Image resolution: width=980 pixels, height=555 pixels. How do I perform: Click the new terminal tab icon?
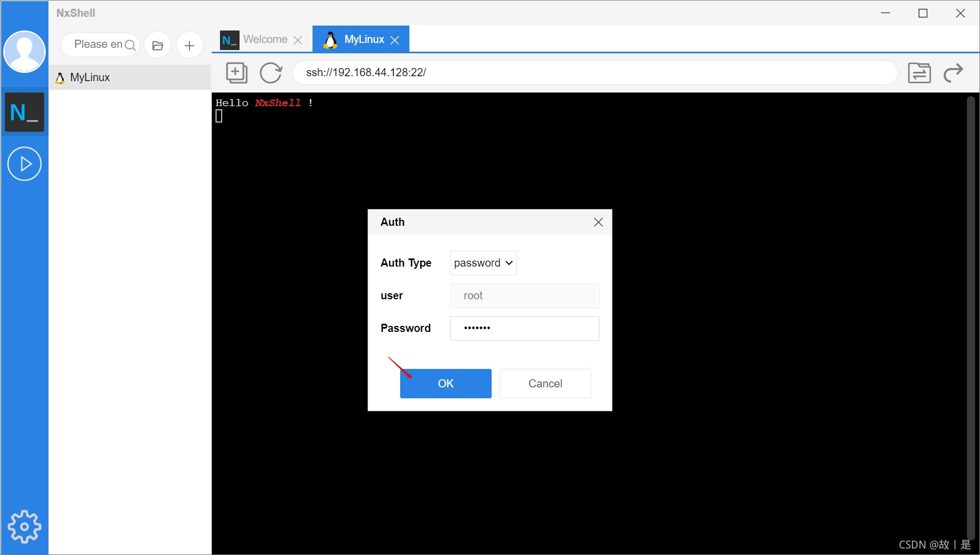click(236, 72)
